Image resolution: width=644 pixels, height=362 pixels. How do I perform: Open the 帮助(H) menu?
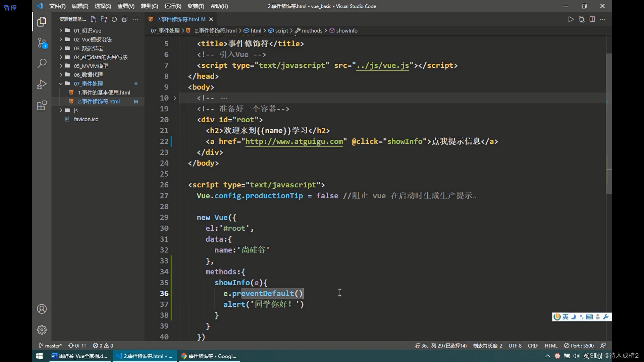coord(219,6)
